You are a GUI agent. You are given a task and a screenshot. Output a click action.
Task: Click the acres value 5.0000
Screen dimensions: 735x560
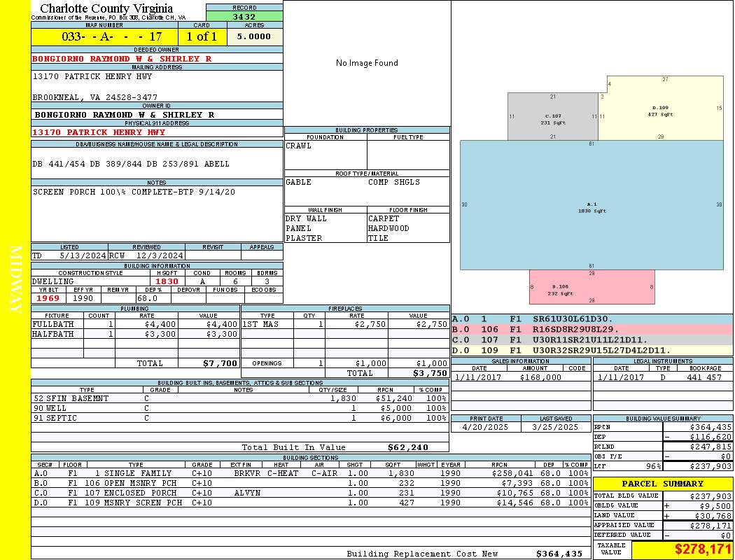[x=253, y=36]
